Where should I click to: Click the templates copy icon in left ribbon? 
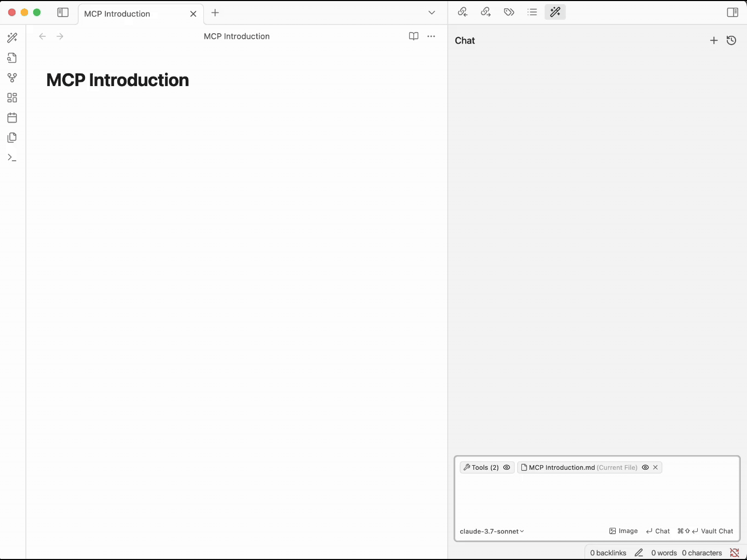(x=12, y=137)
